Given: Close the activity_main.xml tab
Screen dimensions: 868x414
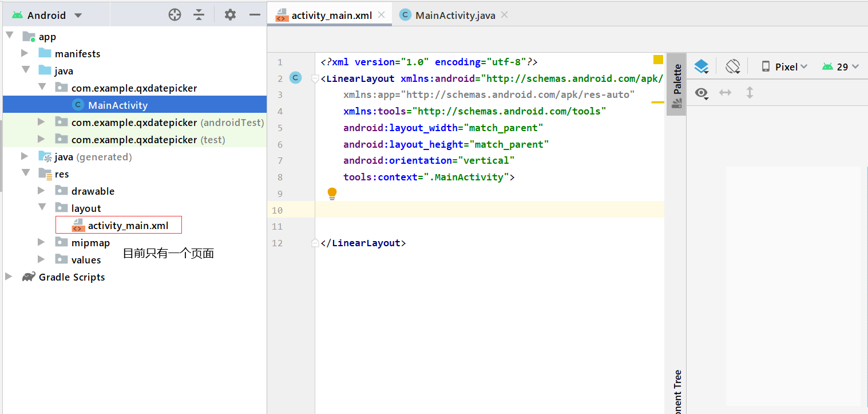Looking at the screenshot, I should [x=382, y=15].
